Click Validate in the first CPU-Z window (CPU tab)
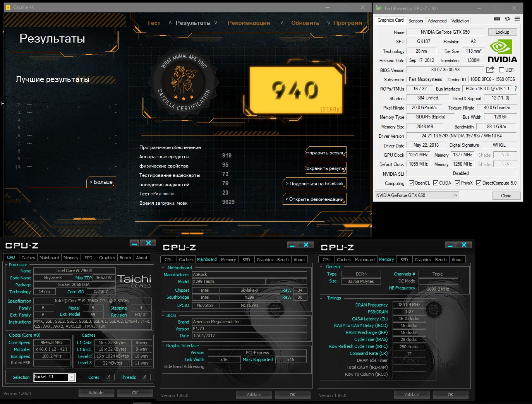The image size is (532, 404). pyautogui.click(x=96, y=393)
